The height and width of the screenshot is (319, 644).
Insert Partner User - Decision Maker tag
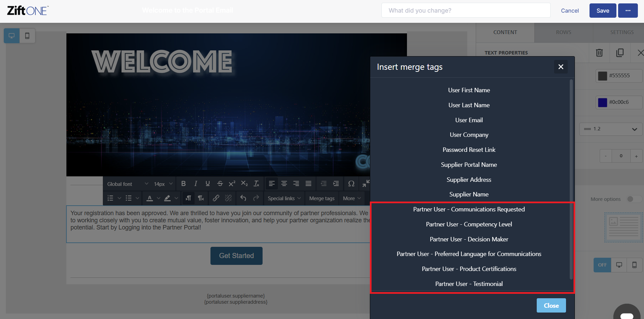coord(469,239)
